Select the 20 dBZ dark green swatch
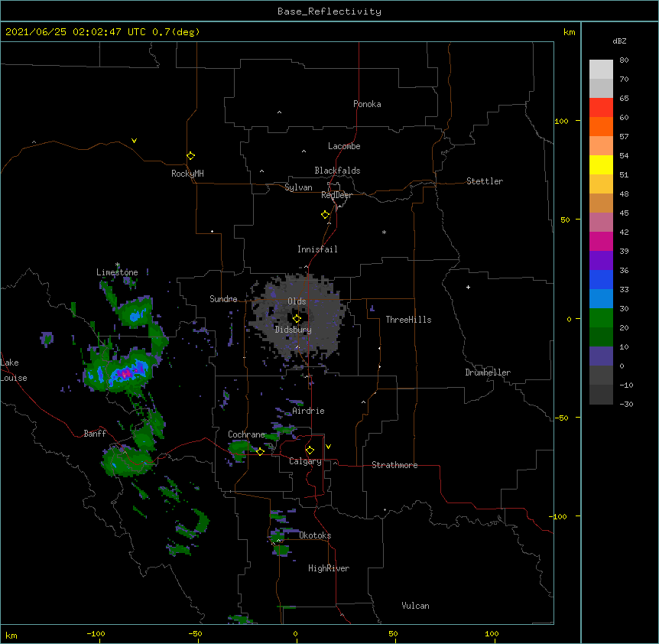 click(601, 337)
